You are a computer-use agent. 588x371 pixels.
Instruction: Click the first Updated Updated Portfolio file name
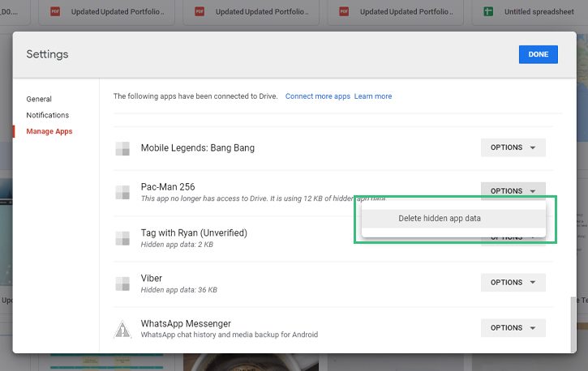[x=118, y=11]
